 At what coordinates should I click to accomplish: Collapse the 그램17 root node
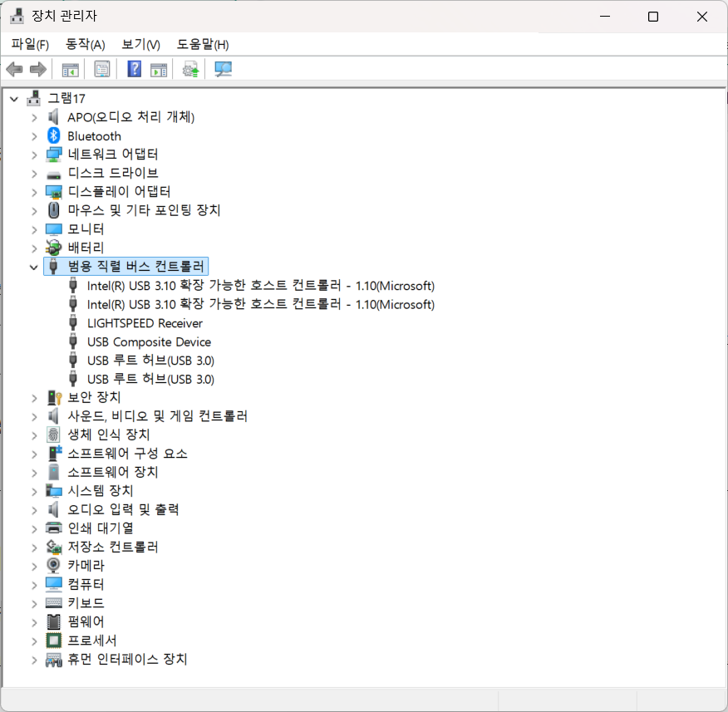pyautogui.click(x=14, y=99)
